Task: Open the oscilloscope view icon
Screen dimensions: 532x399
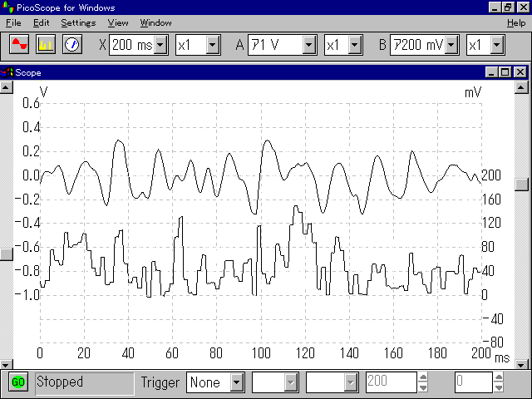Action: [19, 44]
